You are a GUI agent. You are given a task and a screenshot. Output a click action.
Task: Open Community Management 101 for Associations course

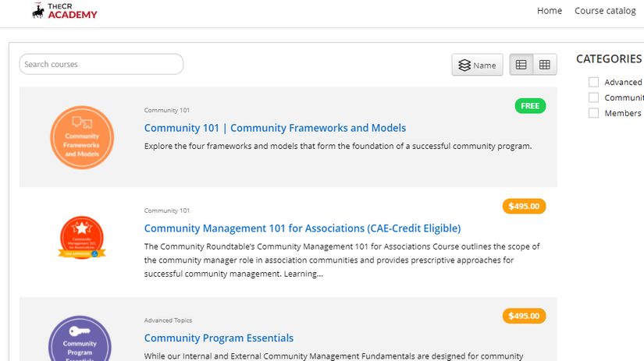[302, 228]
